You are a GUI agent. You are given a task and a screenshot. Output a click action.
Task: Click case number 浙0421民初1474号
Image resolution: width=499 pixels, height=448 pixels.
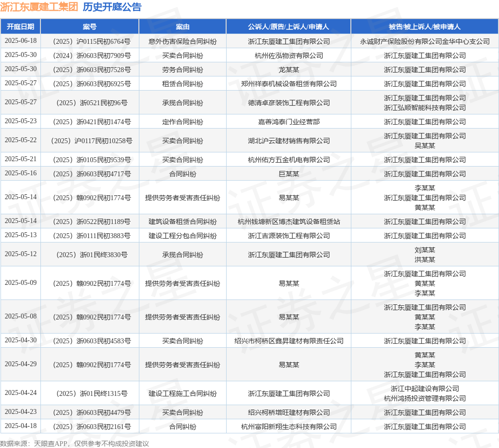point(92,122)
